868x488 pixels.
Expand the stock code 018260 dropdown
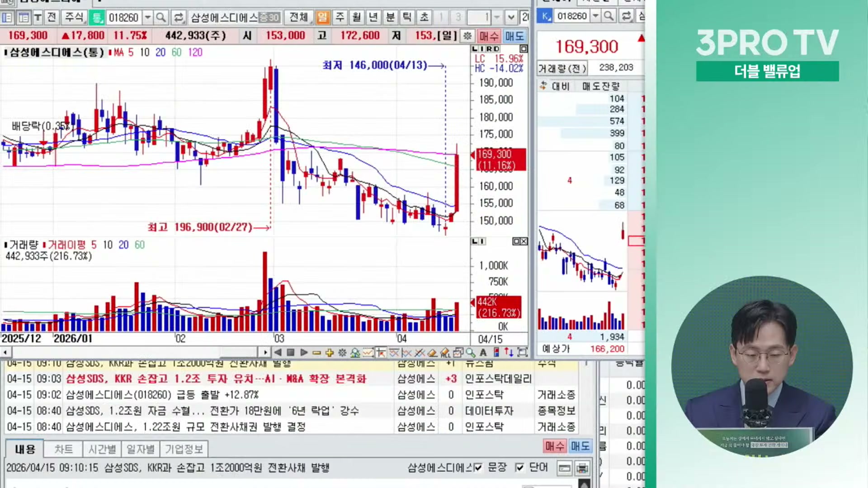147,18
